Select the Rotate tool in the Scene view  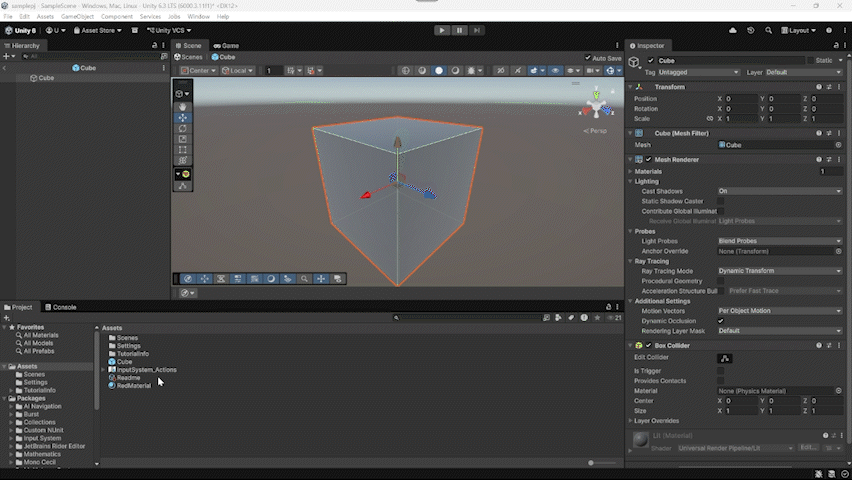pos(183,129)
